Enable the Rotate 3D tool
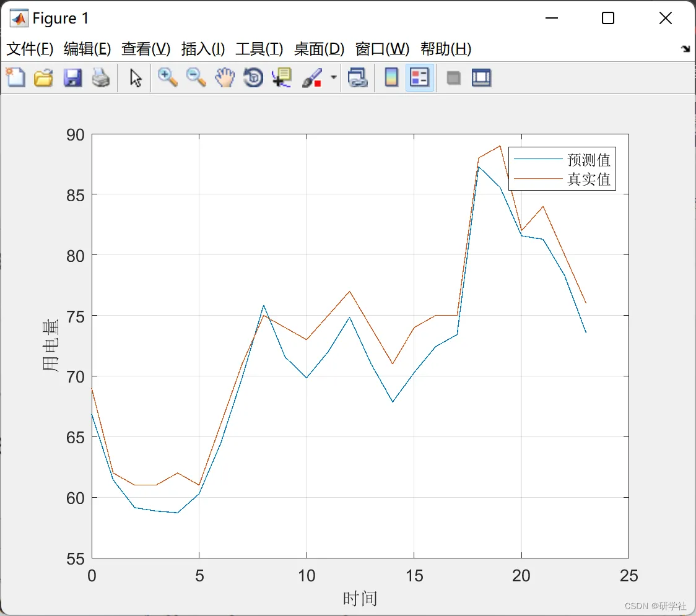Screen dimensions: 696x616 pyautogui.click(x=253, y=77)
